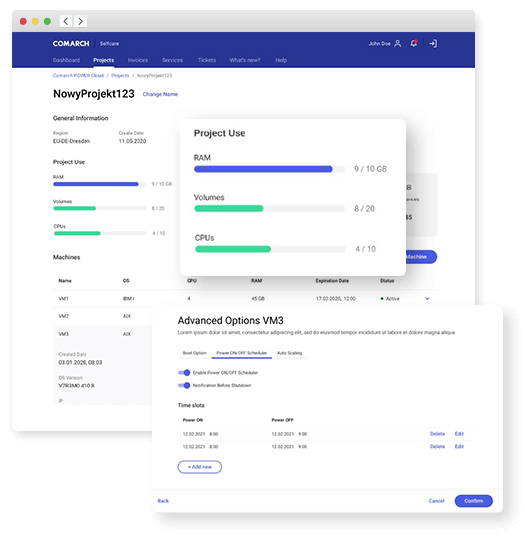
Task: Go to the Services menu item
Action: tap(172, 60)
